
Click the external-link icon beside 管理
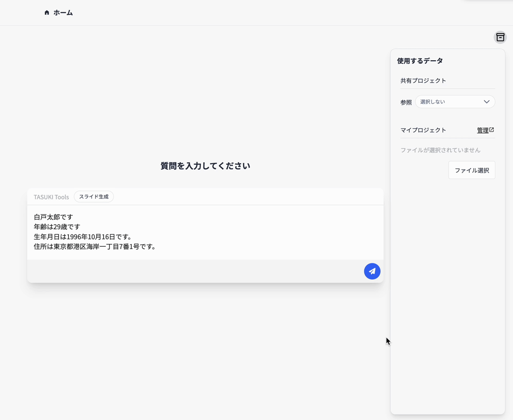(x=493, y=130)
